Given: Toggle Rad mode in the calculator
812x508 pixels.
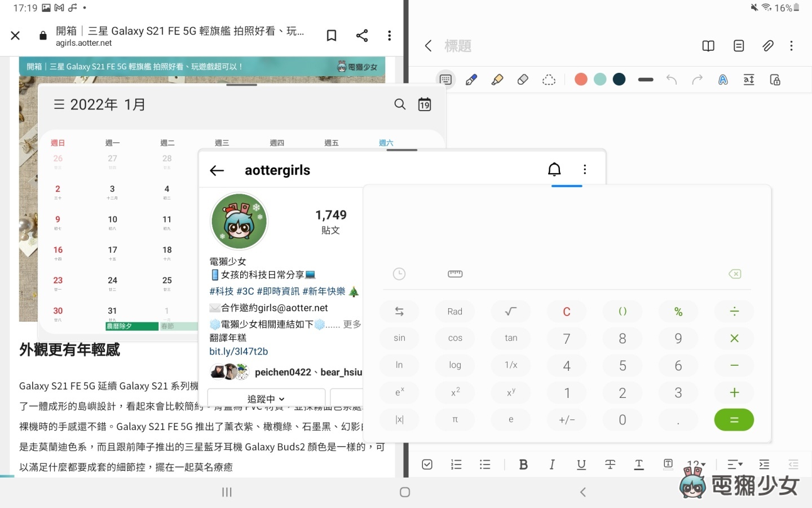Looking at the screenshot, I should [454, 311].
